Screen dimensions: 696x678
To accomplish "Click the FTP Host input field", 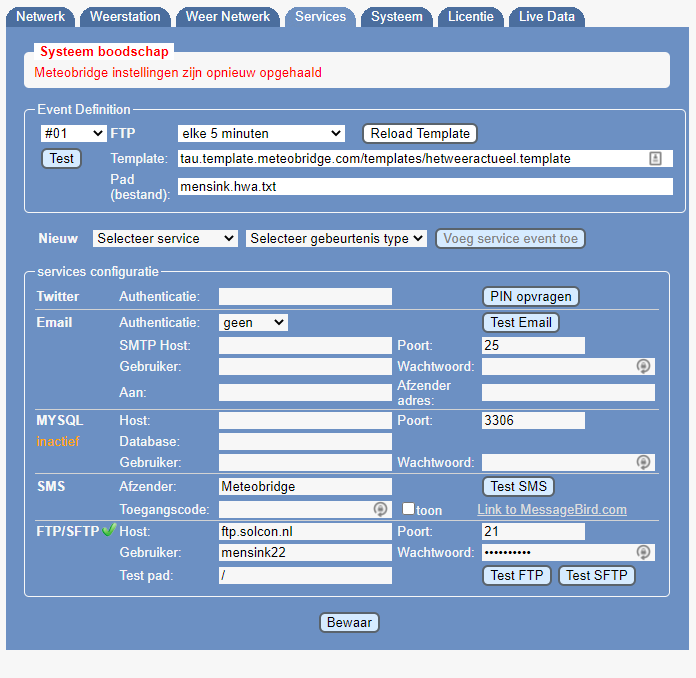I will point(305,532).
